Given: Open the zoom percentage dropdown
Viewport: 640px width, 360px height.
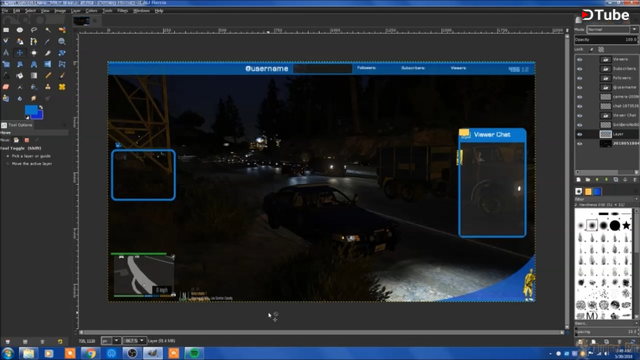Looking at the screenshot, I should point(134,340).
